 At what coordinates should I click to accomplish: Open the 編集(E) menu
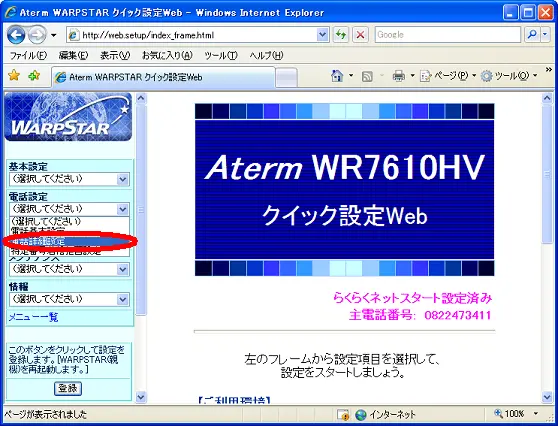[73, 56]
